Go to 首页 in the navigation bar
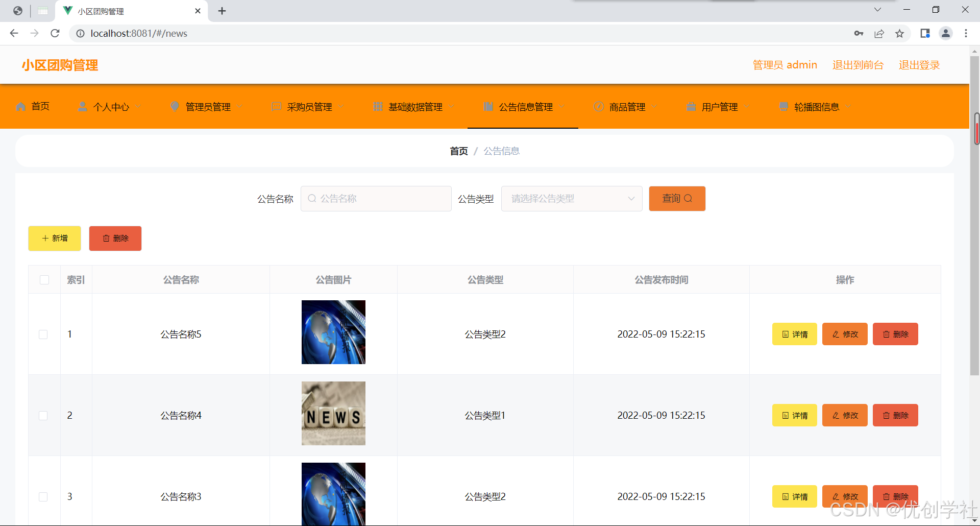 coord(40,106)
